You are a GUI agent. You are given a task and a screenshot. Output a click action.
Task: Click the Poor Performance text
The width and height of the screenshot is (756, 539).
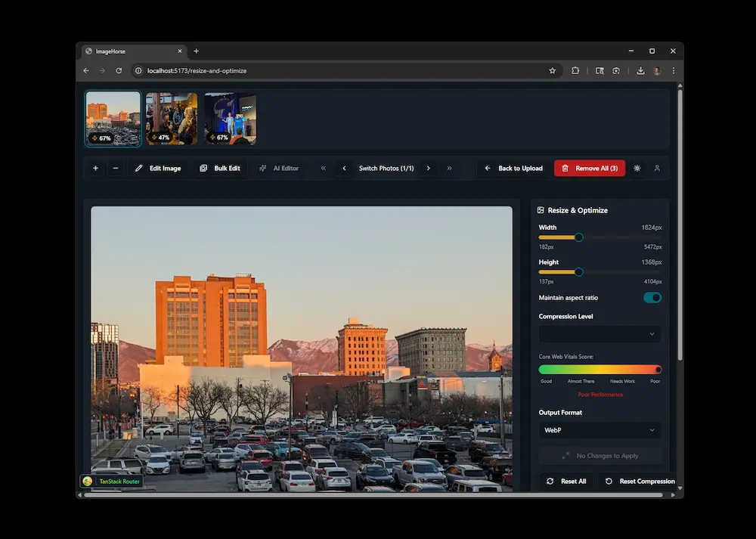[600, 395]
